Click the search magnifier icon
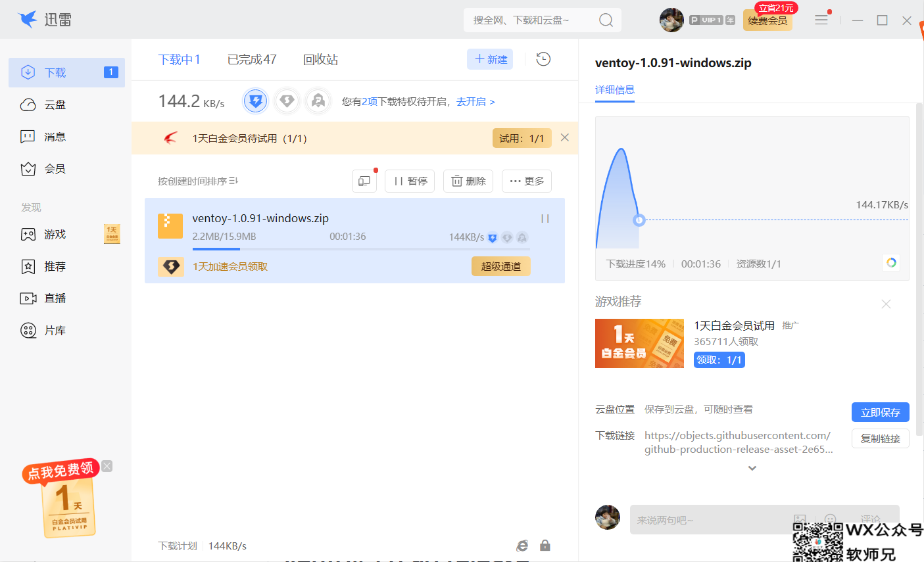924x562 pixels. pos(606,20)
